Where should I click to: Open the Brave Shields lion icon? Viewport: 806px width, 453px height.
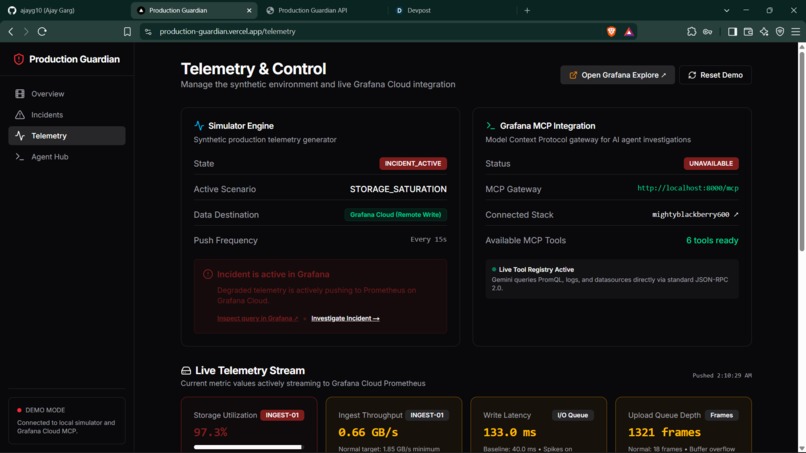point(611,32)
